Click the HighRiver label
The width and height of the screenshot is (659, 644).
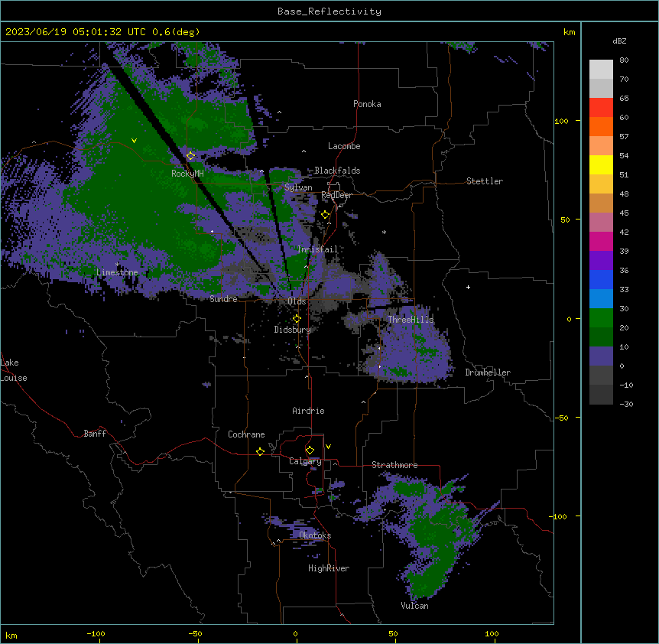pyautogui.click(x=329, y=568)
